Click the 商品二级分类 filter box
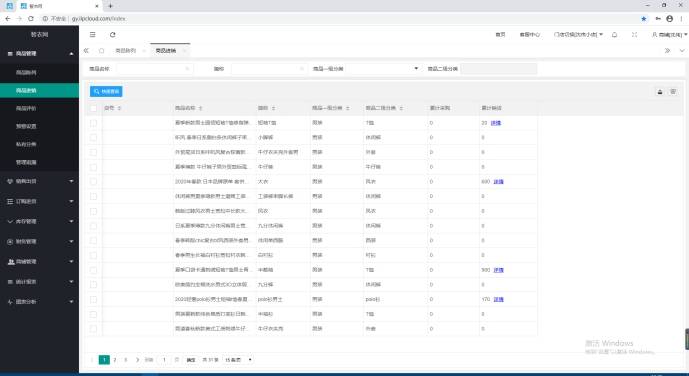Screen dimensions: 689x376 click(498, 69)
